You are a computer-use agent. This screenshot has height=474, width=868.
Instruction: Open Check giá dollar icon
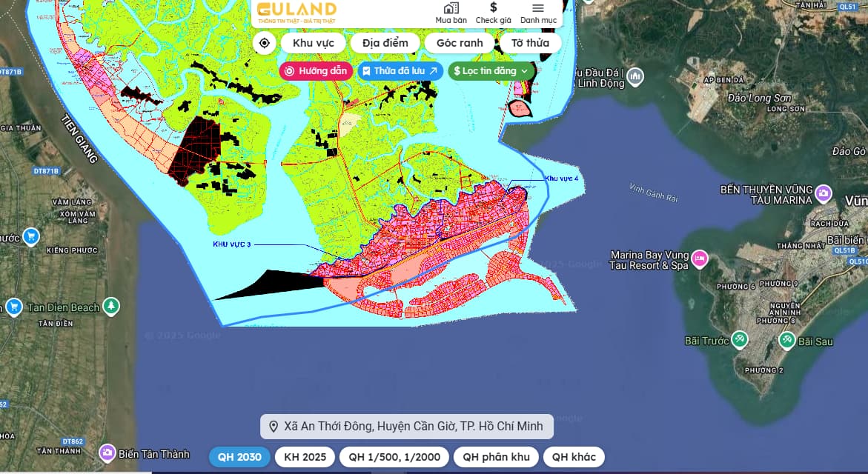pyautogui.click(x=493, y=7)
